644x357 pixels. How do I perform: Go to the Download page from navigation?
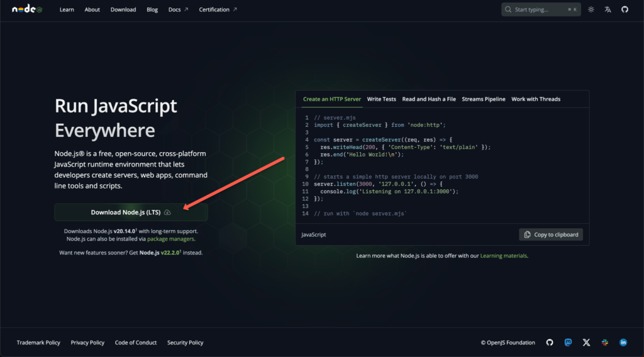pos(123,9)
